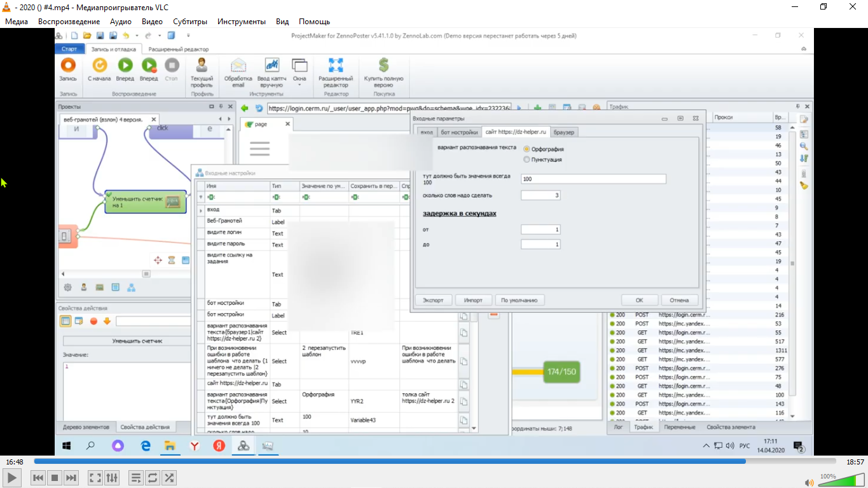Toggle loop/repeat playback mode
This screenshot has height=488, width=868.
(x=152, y=477)
